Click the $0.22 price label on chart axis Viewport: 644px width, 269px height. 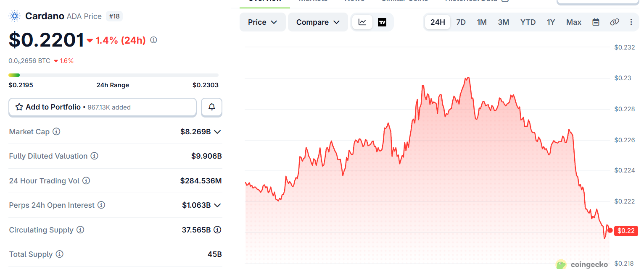pyautogui.click(x=626, y=231)
